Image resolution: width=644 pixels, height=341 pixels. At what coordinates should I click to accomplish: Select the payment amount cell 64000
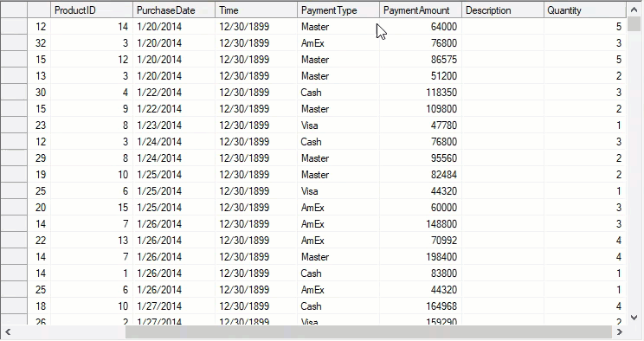420,27
